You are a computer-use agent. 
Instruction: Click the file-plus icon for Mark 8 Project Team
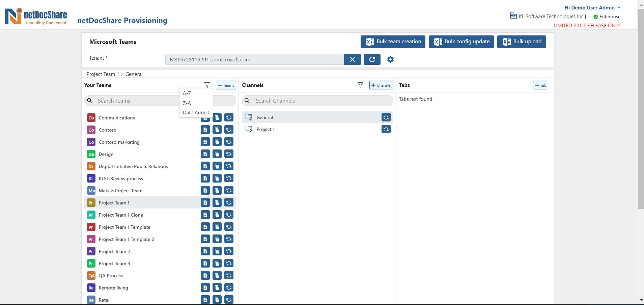pos(205,190)
